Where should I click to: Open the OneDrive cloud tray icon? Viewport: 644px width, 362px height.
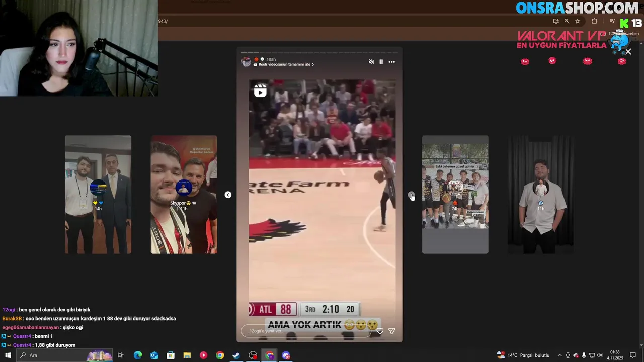coord(576,355)
